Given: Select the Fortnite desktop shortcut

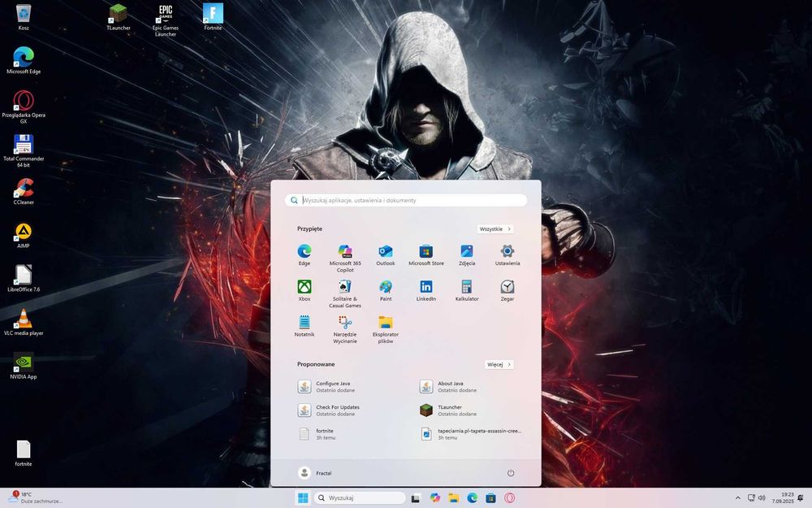Looking at the screenshot, I should 213,17.
